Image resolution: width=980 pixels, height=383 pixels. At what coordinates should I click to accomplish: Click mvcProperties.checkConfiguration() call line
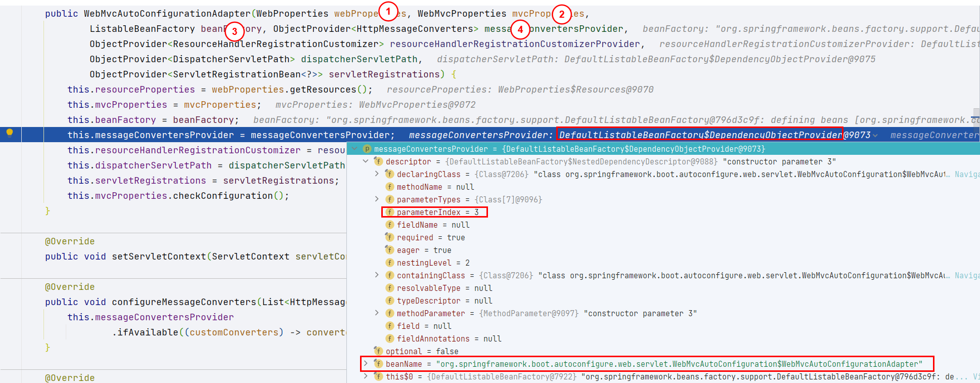tap(178, 196)
